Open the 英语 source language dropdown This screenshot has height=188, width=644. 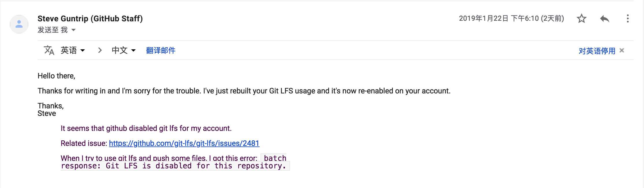tap(73, 50)
